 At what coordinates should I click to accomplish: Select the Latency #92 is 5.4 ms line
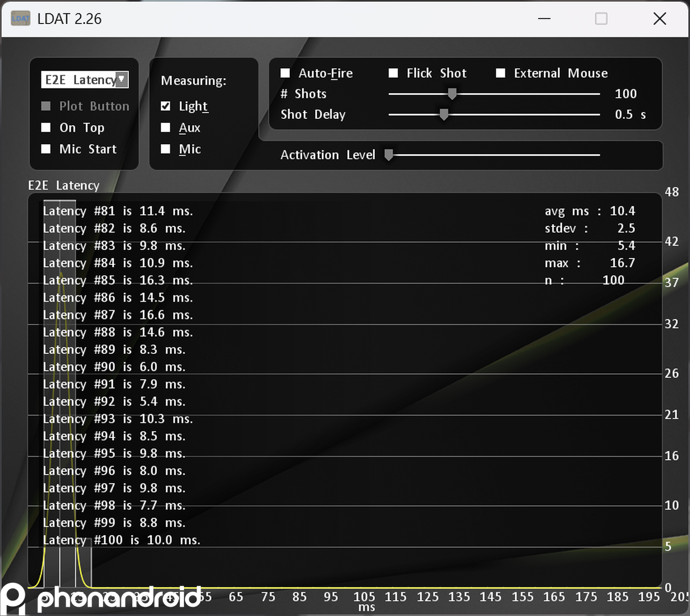(114, 402)
